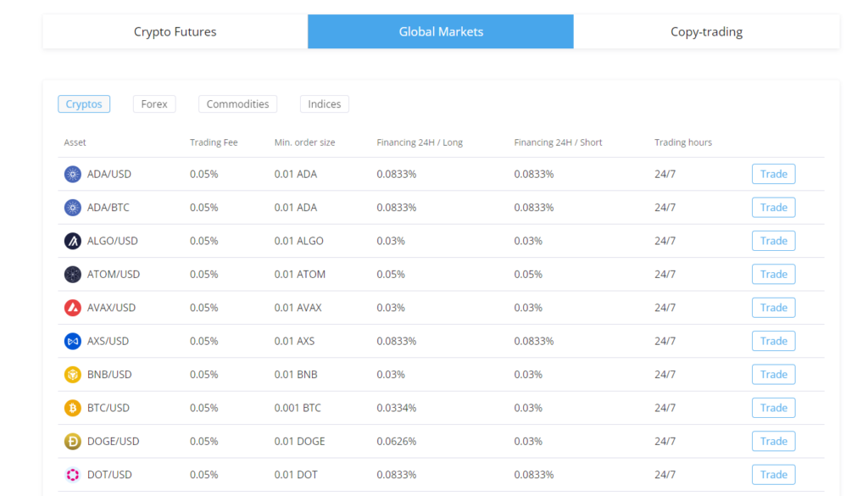Select the Indices market filter
The image size is (868, 496).
coord(325,103)
